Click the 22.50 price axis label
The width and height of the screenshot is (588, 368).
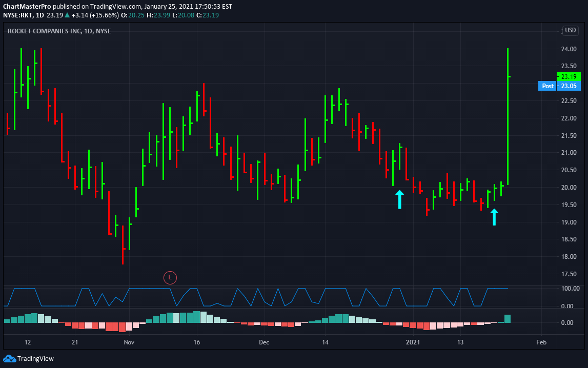click(569, 101)
